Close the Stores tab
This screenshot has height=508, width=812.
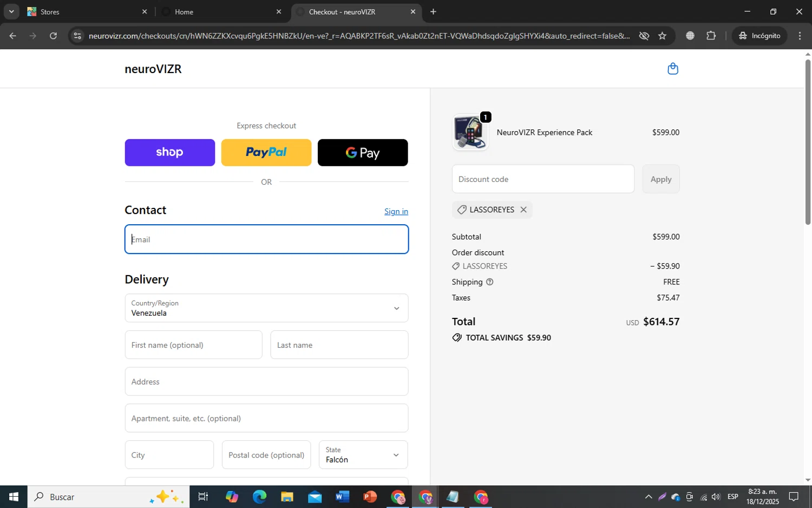145,11
